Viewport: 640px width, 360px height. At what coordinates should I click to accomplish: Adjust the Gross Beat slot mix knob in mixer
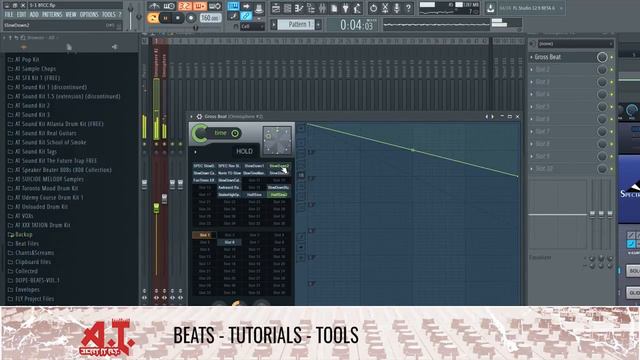602,57
